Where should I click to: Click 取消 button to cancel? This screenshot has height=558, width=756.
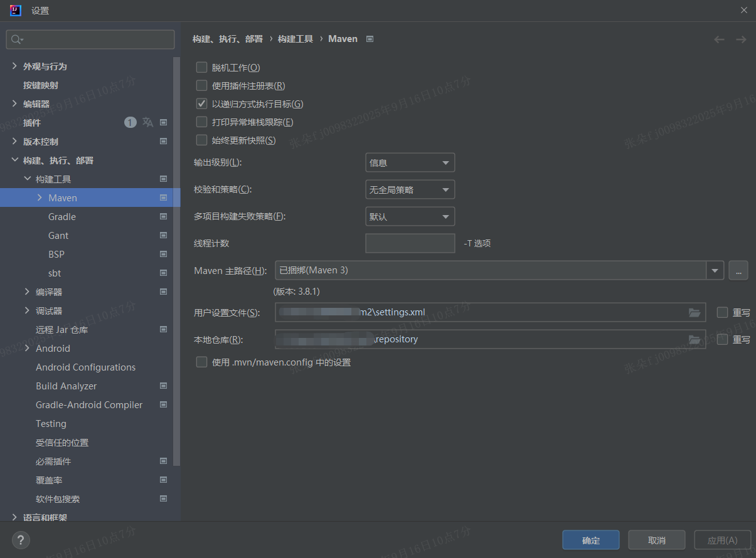tap(657, 540)
